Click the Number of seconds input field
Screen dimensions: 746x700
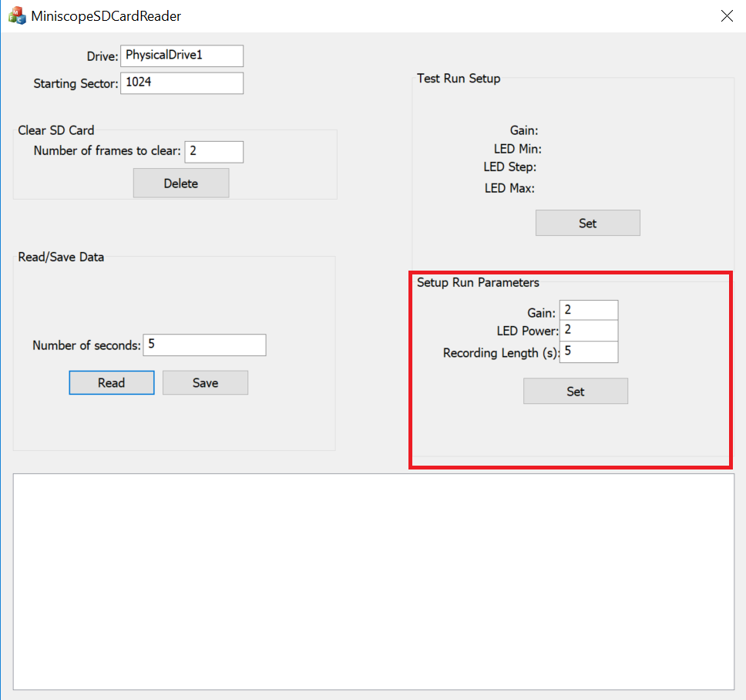coord(205,345)
